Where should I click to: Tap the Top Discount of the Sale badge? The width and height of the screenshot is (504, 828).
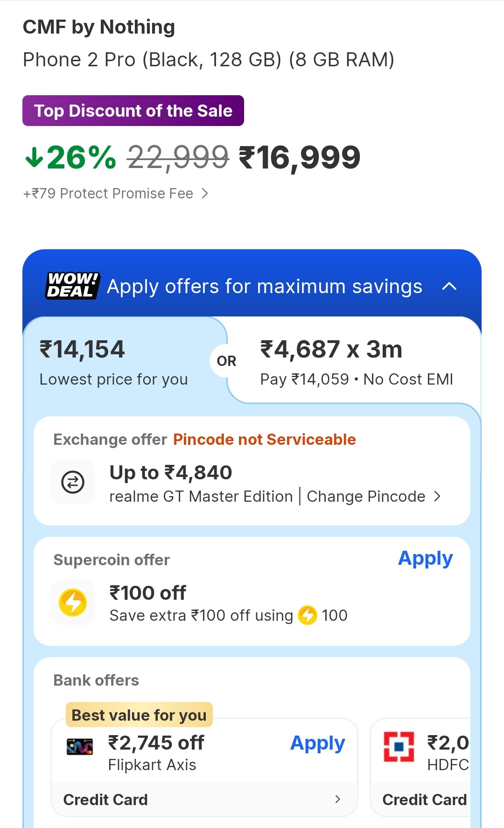click(133, 111)
